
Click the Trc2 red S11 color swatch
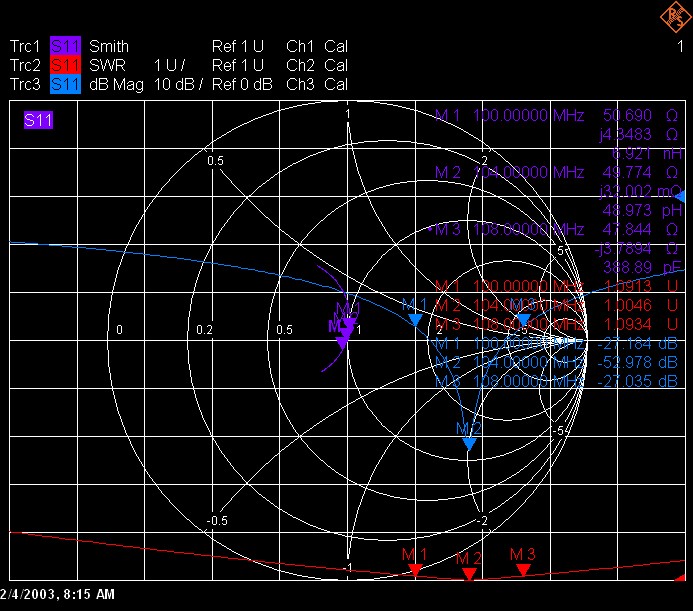point(65,65)
